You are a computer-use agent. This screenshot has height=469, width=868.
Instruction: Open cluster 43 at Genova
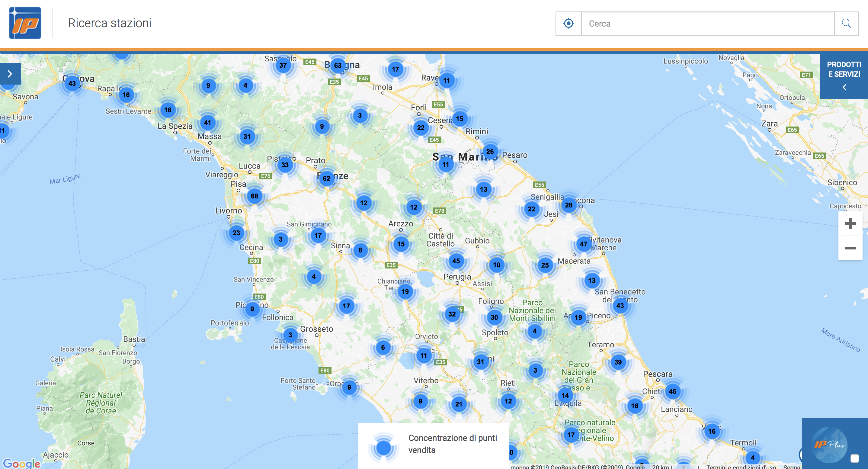pos(72,83)
